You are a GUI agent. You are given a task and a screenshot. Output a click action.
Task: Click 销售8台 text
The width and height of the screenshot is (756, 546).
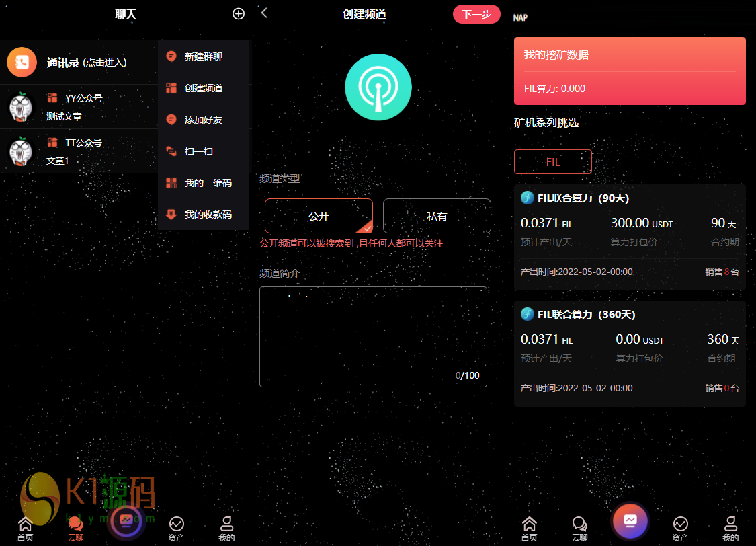(722, 272)
